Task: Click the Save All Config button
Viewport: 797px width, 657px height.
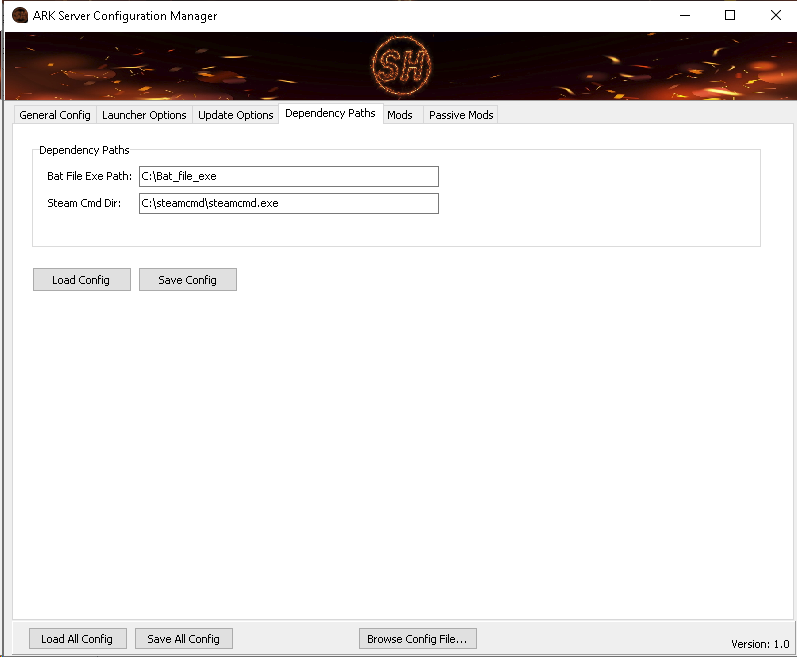Action: (x=183, y=639)
